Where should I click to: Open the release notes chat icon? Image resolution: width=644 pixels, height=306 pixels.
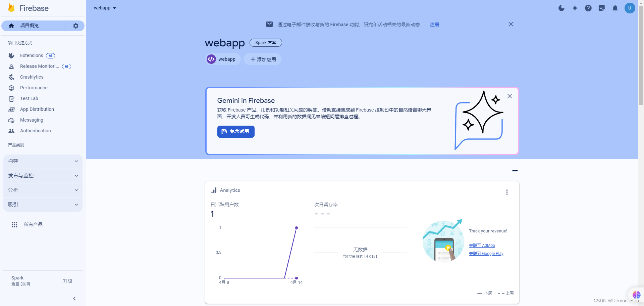[x=602, y=8]
